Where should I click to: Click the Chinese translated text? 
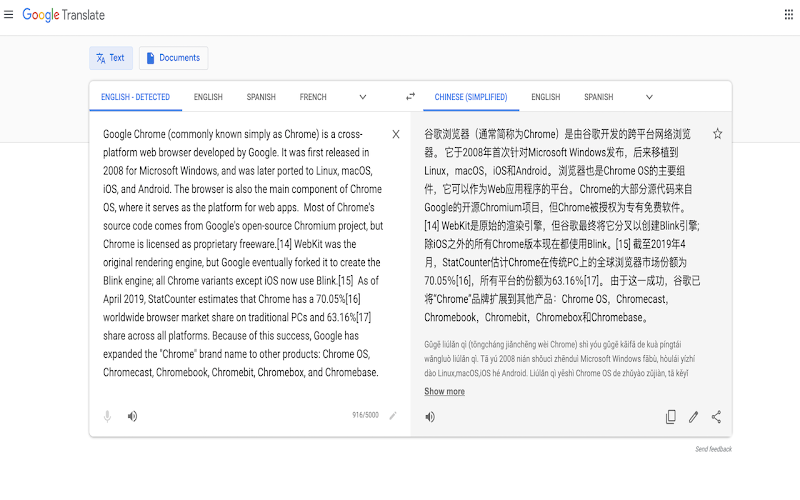coord(562,226)
